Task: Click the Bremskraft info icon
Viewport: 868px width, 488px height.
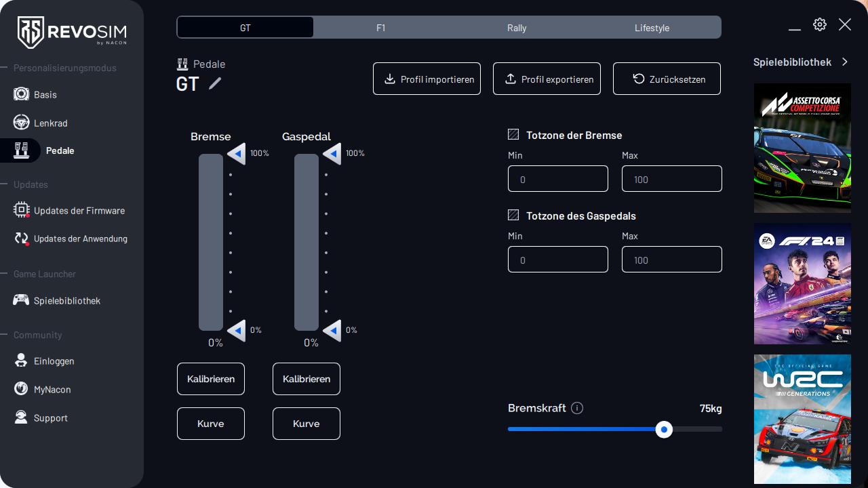Action: click(x=577, y=408)
